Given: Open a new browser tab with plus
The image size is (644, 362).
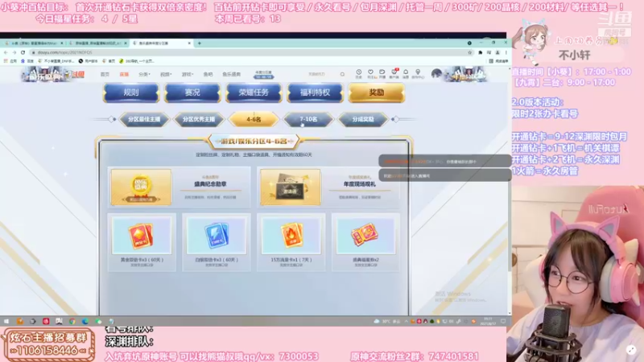Looking at the screenshot, I should [200, 43].
